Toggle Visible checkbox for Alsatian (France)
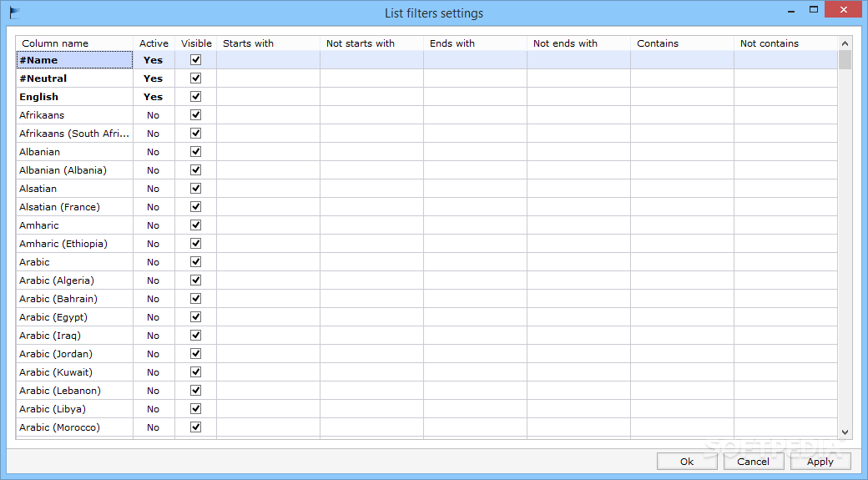 195,206
